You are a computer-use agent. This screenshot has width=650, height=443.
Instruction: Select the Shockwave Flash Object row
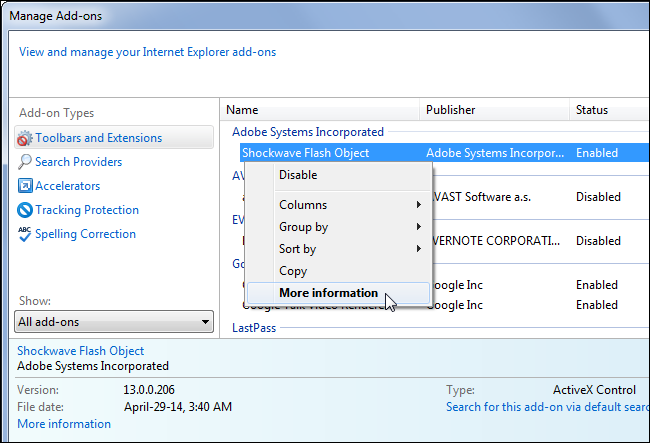click(305, 153)
